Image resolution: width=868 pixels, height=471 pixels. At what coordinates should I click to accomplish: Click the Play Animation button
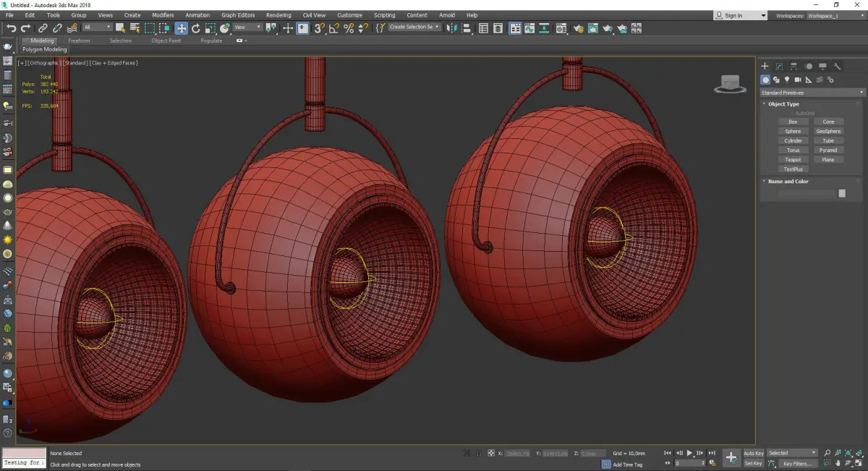[690, 453]
